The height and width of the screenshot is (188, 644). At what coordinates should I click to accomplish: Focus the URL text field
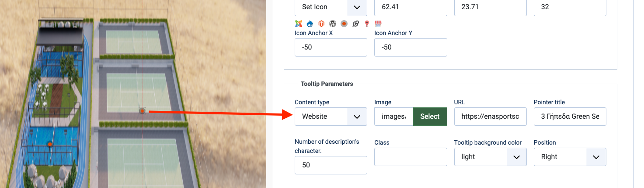coord(490,117)
